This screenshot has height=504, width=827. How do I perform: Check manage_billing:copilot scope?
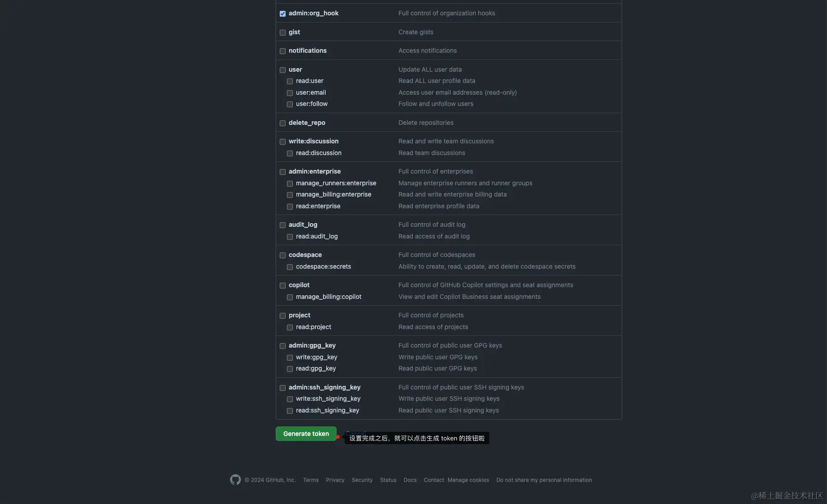(290, 297)
